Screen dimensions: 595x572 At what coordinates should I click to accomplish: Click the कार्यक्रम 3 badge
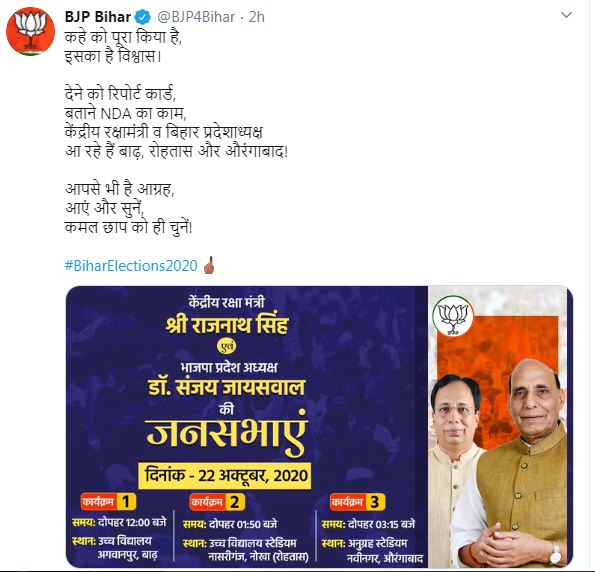click(357, 502)
